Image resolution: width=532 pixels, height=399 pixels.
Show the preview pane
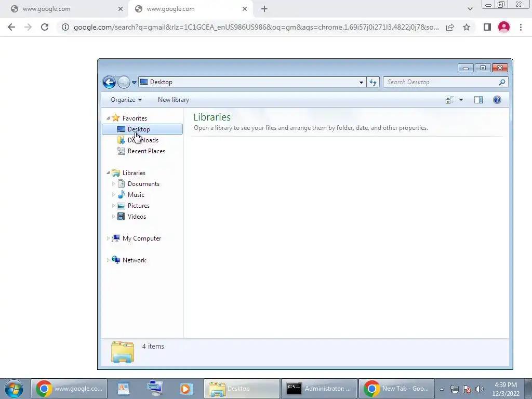478,100
